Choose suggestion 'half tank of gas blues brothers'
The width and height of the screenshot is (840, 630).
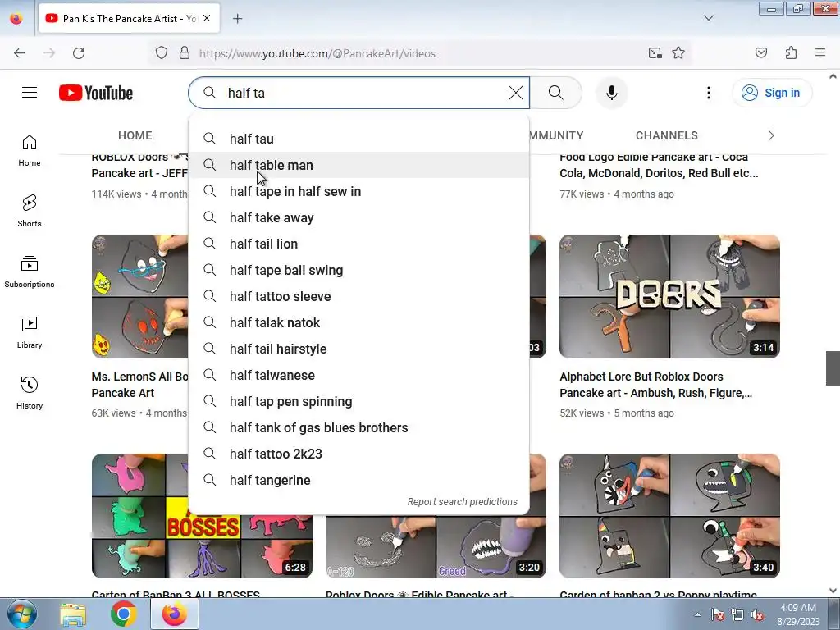[x=359, y=427]
